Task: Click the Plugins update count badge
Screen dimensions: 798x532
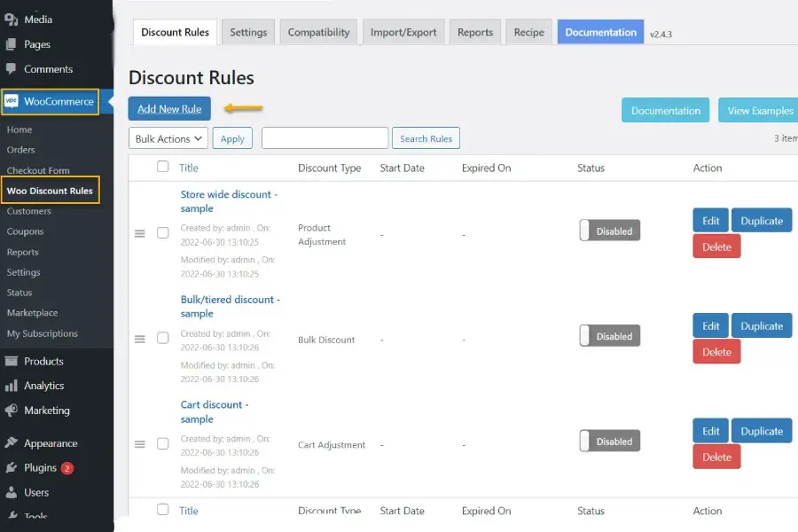Action: 66,468
